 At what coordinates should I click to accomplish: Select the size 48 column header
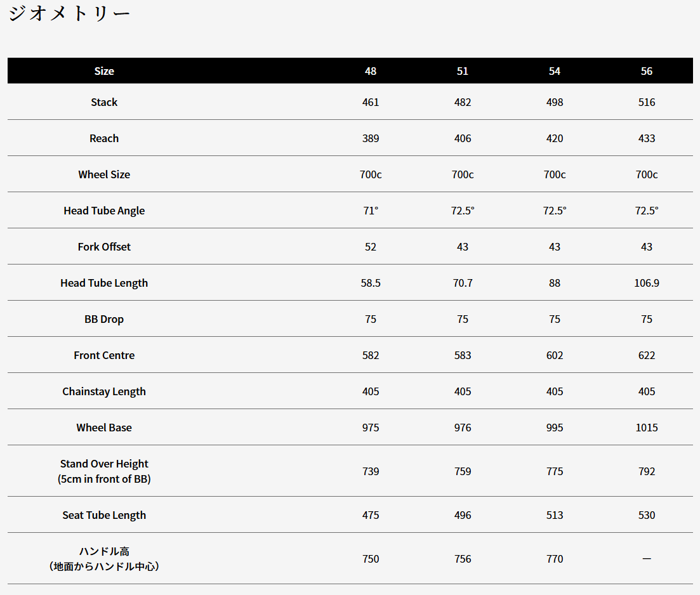pyautogui.click(x=371, y=71)
